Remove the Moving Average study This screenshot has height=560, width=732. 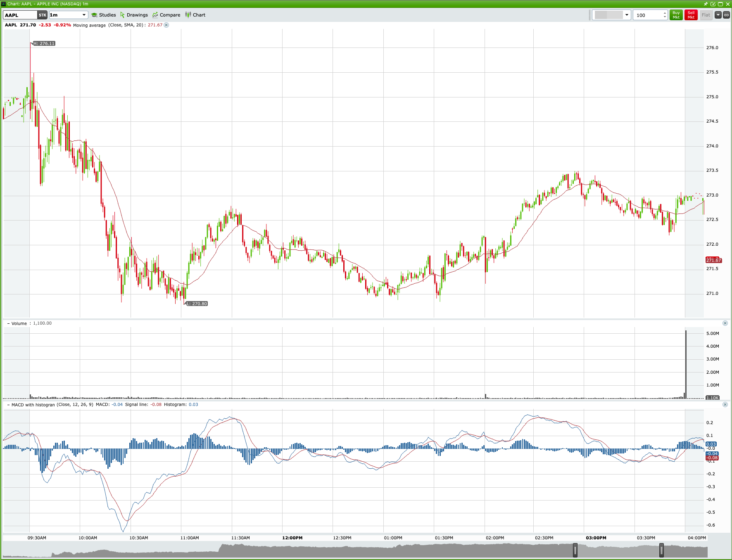click(x=166, y=25)
